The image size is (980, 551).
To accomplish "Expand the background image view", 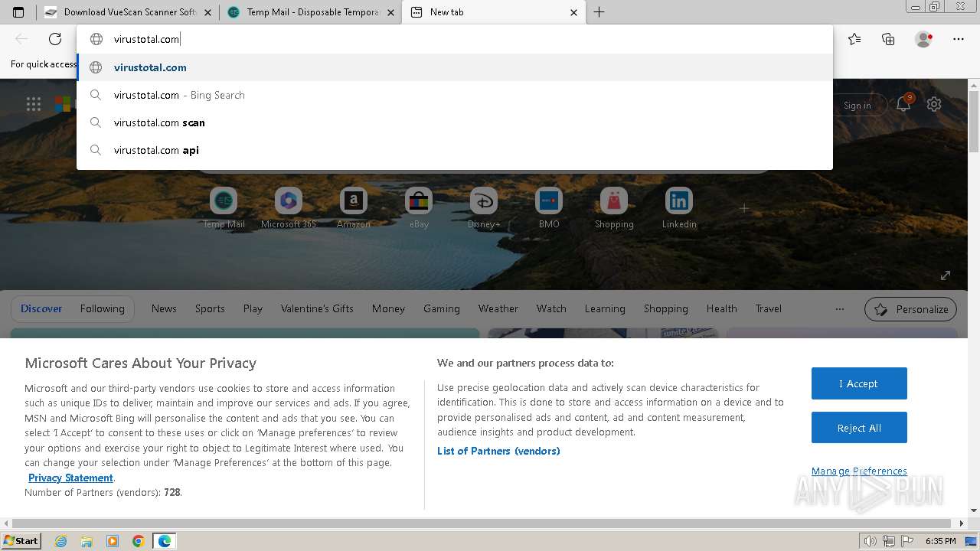I will 946,275.
